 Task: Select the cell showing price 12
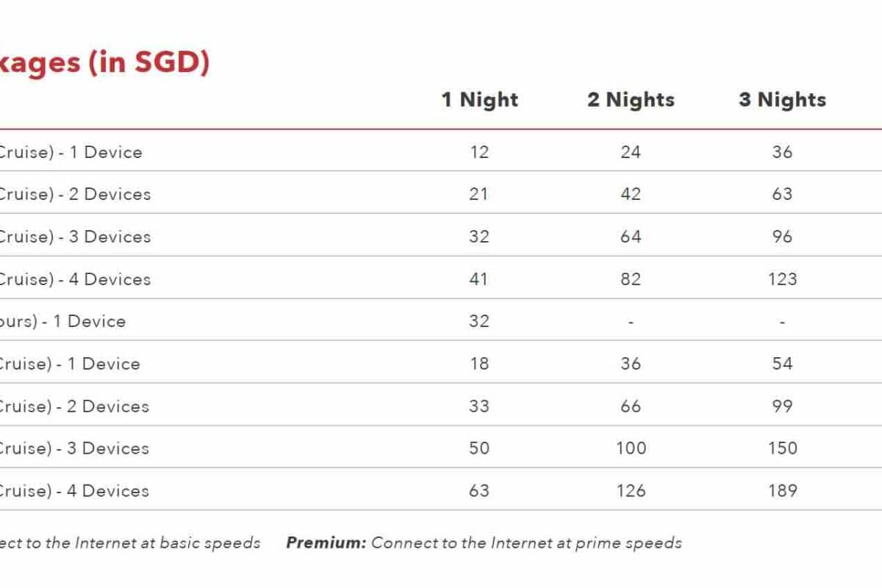(478, 152)
